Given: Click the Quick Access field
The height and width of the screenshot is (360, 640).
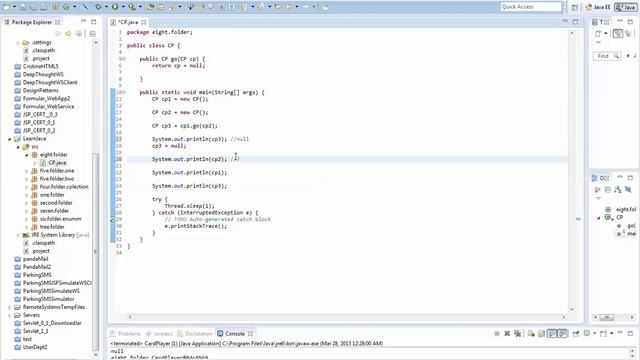Looking at the screenshot, I should point(531,7).
